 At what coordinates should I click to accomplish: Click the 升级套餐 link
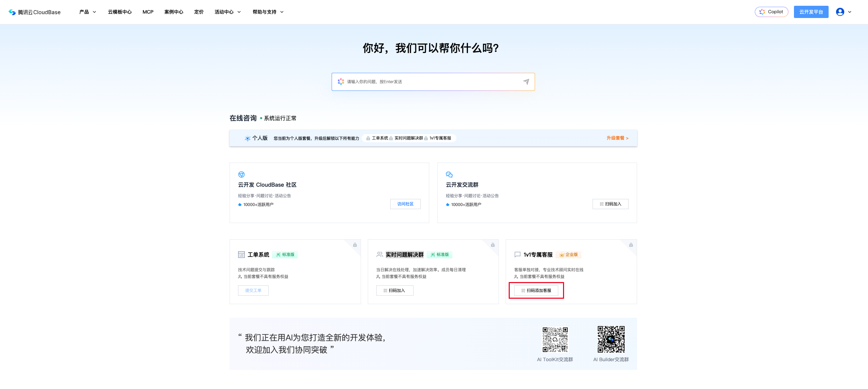[x=617, y=138]
